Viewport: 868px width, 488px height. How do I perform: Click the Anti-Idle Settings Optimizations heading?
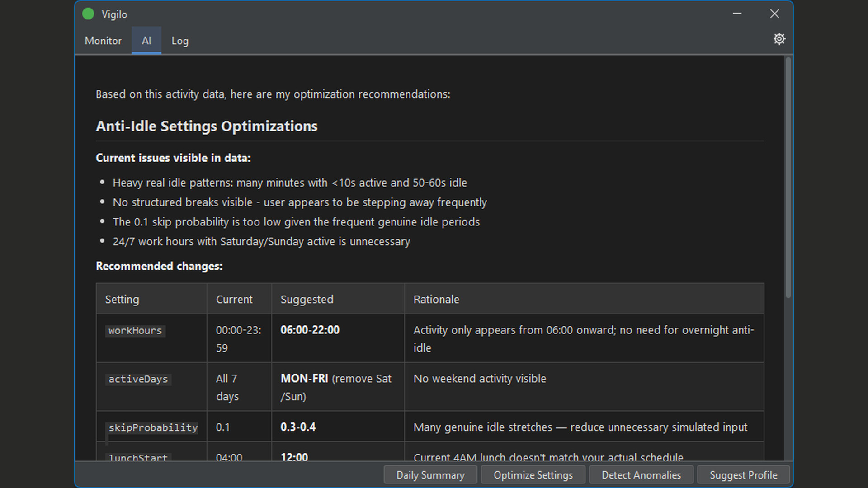[x=207, y=126]
